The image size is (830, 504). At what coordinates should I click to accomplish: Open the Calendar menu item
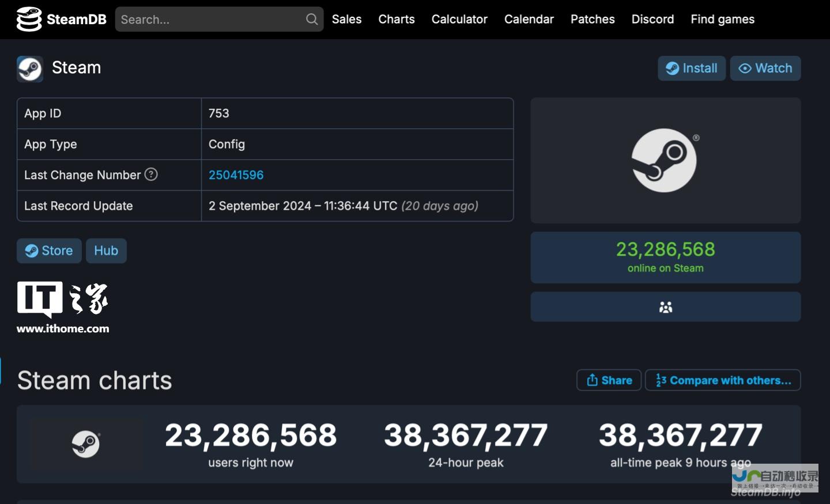click(529, 20)
